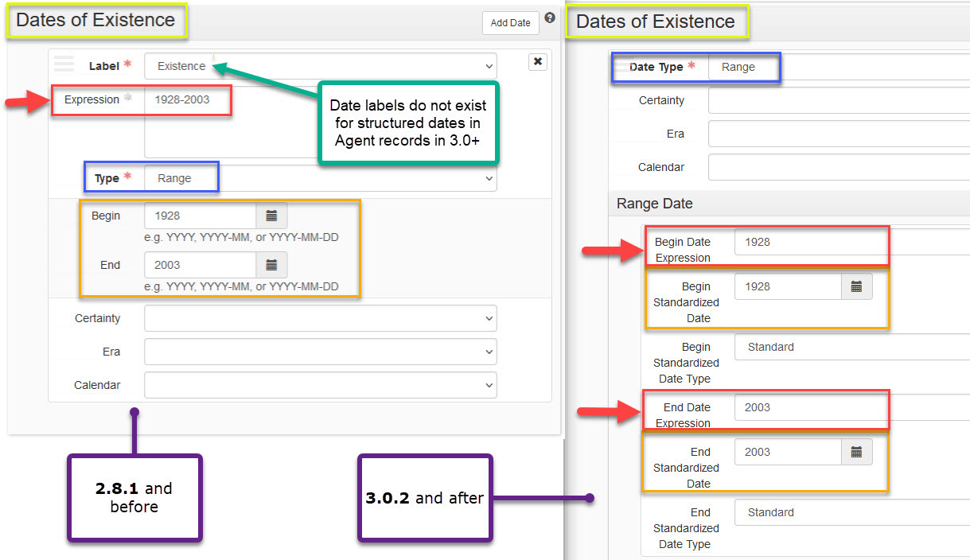Click the help question mark icon
Viewport: 970px width, 560px height.
point(550,18)
